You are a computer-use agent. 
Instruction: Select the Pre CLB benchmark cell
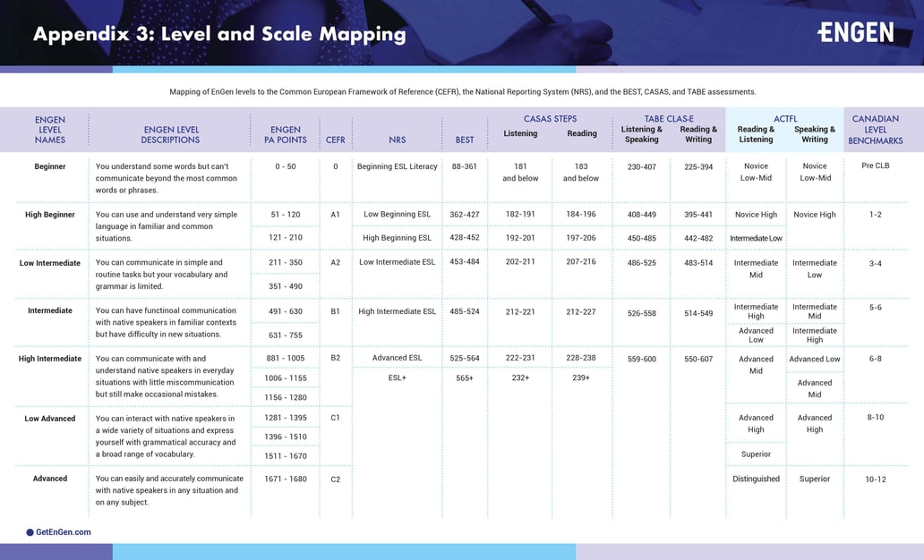point(877,166)
